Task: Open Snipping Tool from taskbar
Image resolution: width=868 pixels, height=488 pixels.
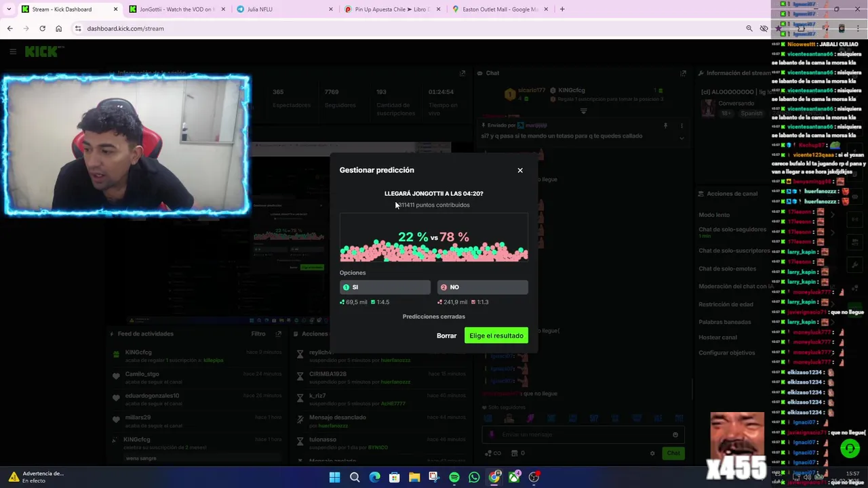Action: (434, 477)
